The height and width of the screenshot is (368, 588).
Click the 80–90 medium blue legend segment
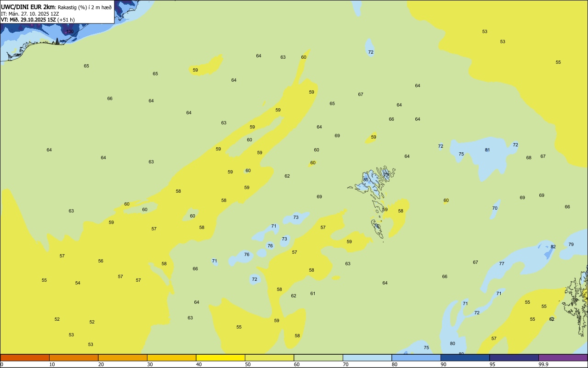pyautogui.click(x=416, y=357)
